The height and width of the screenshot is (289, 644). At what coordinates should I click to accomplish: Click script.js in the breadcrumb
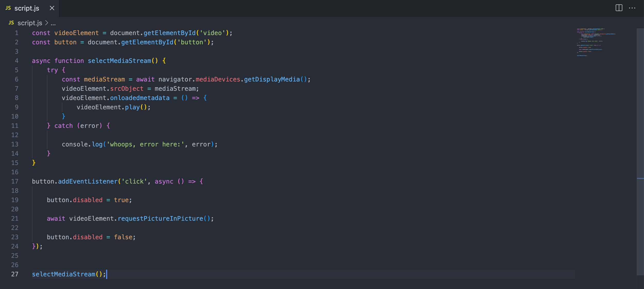point(30,23)
